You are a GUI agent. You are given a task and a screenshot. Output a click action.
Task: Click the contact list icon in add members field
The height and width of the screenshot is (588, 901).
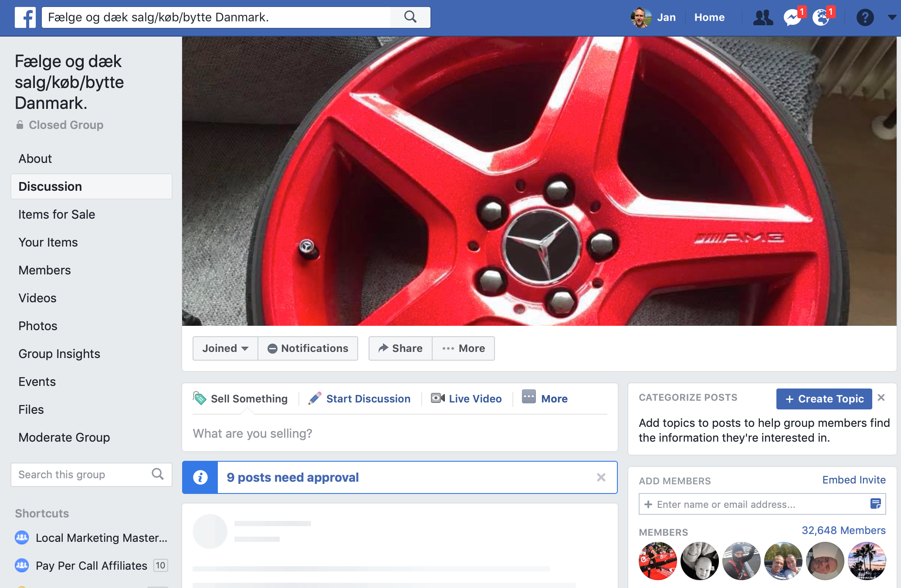[x=875, y=504]
